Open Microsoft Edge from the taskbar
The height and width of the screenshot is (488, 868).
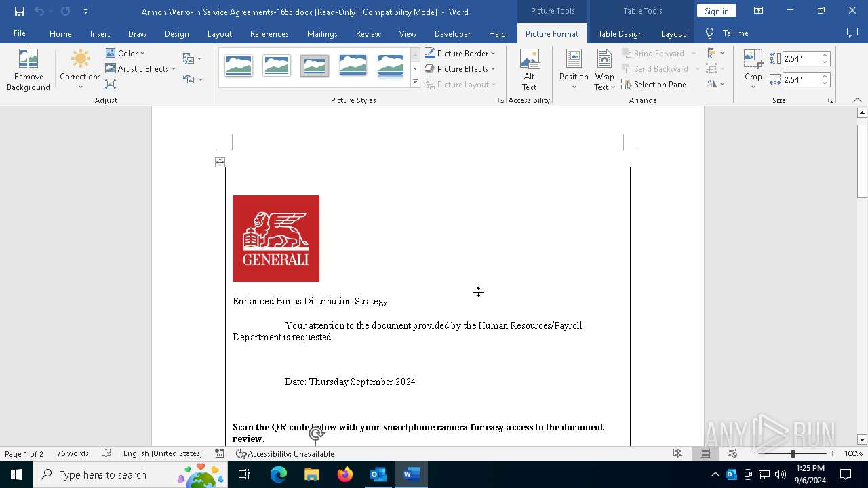click(279, 474)
